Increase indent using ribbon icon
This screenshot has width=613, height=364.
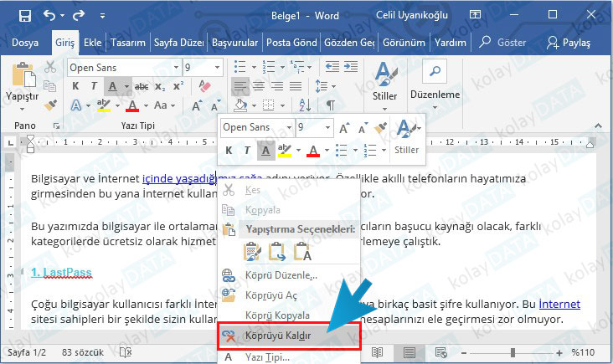pyautogui.click(x=351, y=67)
